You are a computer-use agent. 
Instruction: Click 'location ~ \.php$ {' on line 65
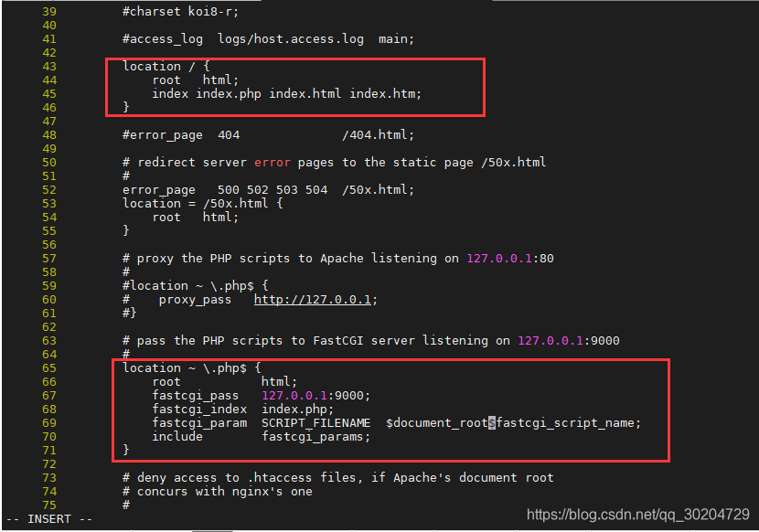192,368
